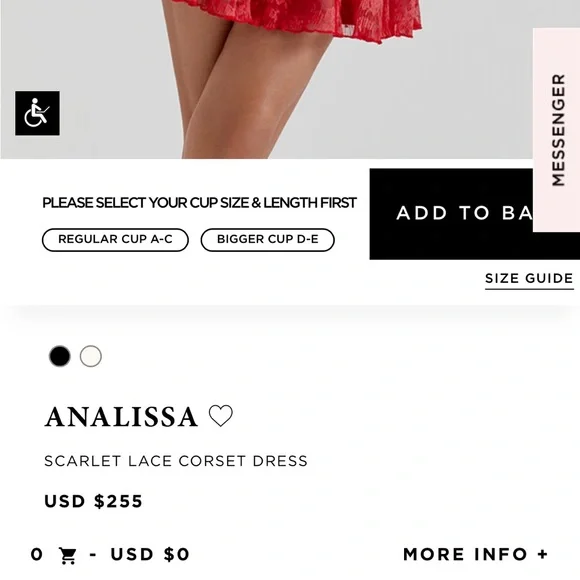Click the USD $255 price
580x580 pixels.
click(93, 501)
